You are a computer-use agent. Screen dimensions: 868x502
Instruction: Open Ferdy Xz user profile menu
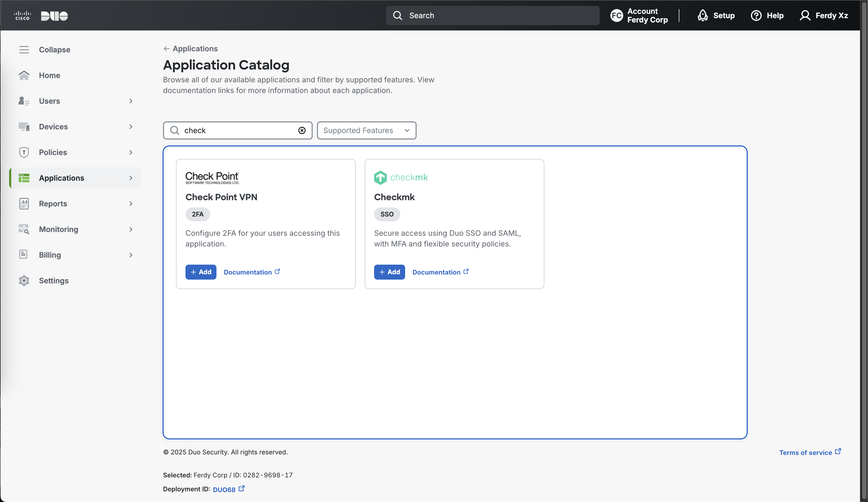(824, 16)
